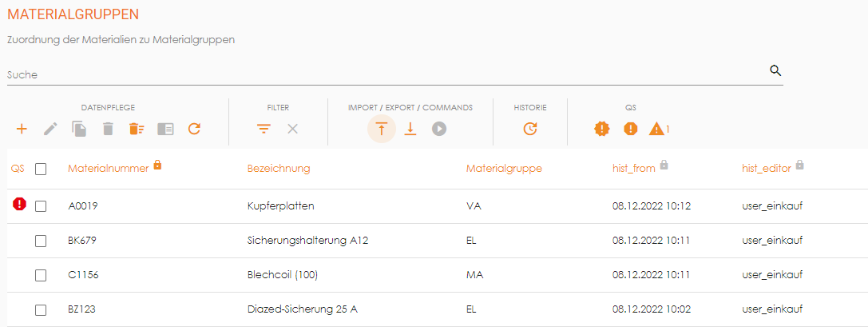Click the Materialgruppe column header

504,169
